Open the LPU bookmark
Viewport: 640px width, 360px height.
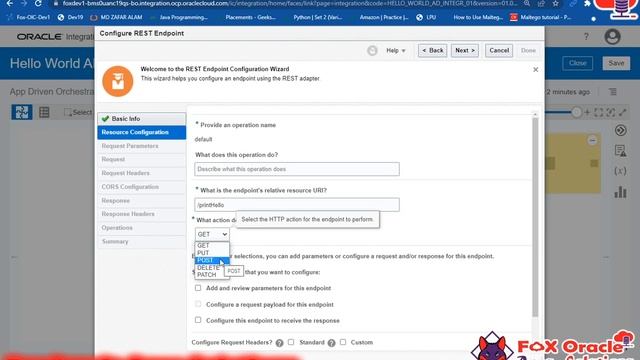pyautogui.click(x=427, y=18)
